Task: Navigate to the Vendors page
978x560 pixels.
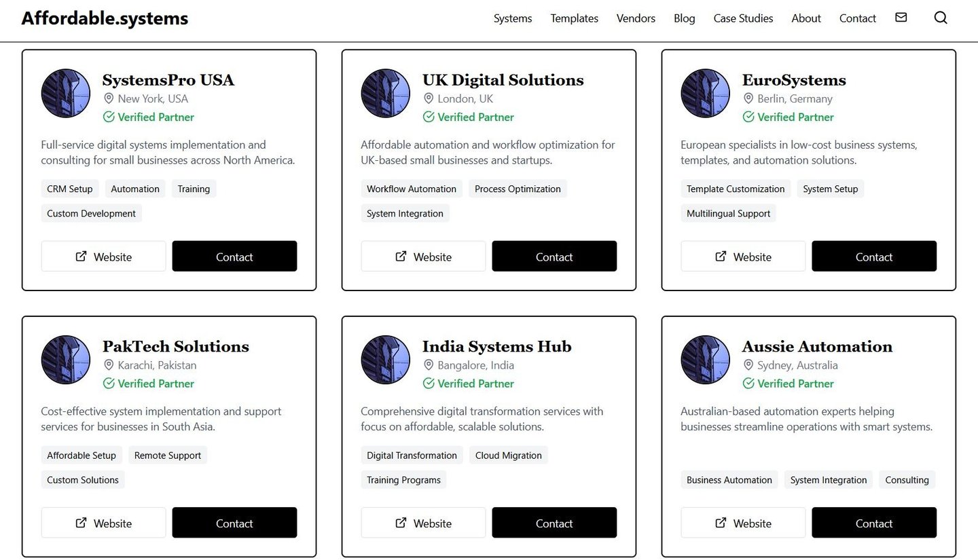Action: coord(636,18)
